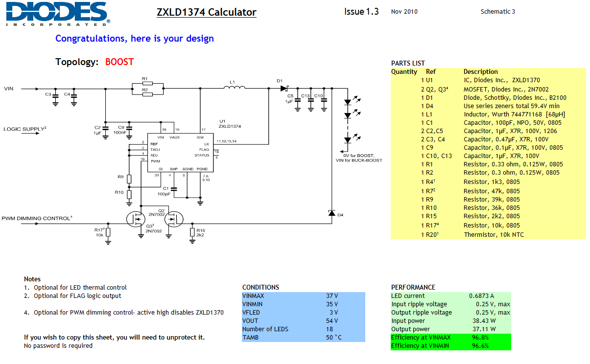
Task: Click the 'Schematic 3' label
Action: 498,11
